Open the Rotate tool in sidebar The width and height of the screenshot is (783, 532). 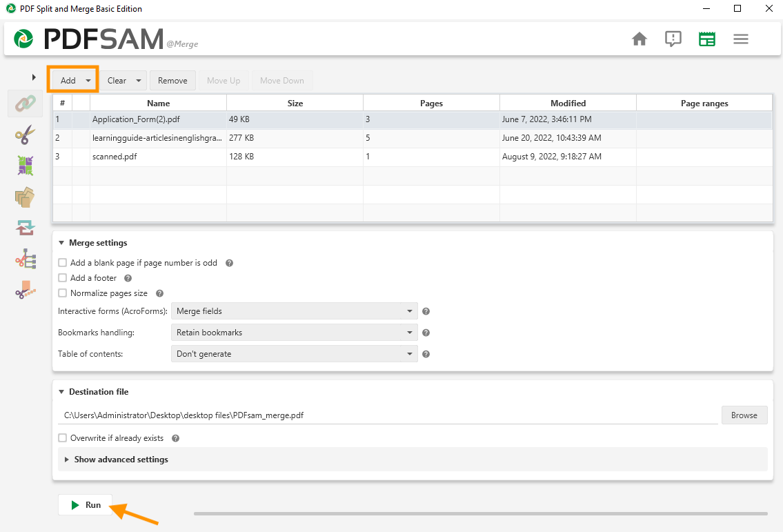25,228
